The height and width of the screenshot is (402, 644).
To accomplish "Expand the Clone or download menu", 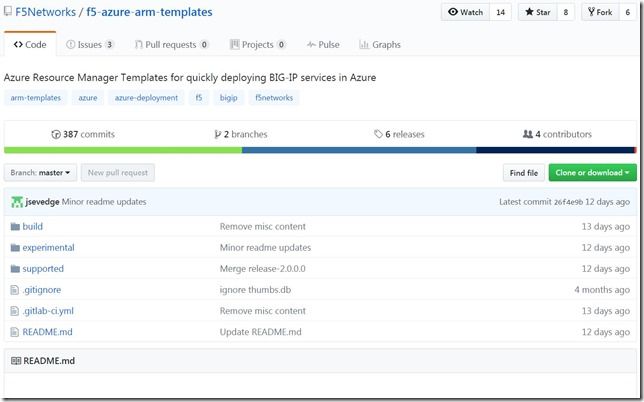I will pyautogui.click(x=593, y=173).
